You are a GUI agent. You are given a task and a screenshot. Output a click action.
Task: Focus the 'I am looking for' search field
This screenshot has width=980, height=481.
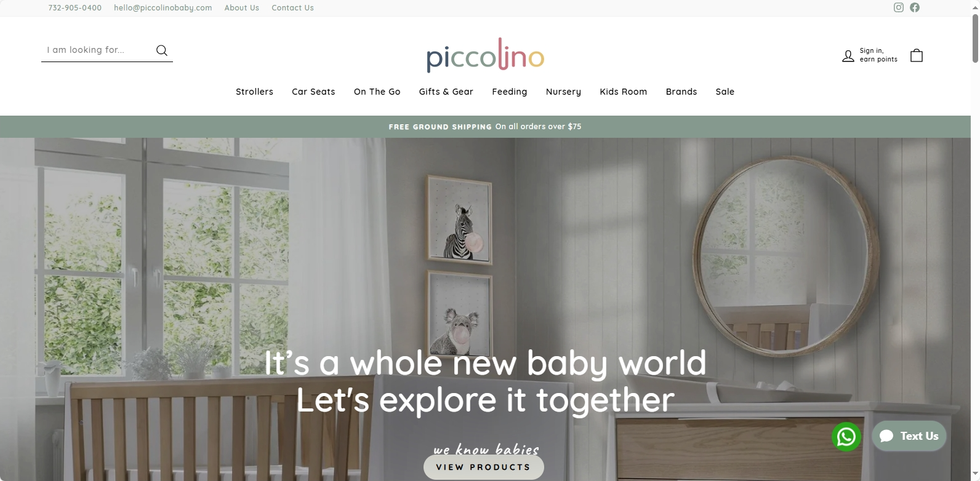click(97, 50)
